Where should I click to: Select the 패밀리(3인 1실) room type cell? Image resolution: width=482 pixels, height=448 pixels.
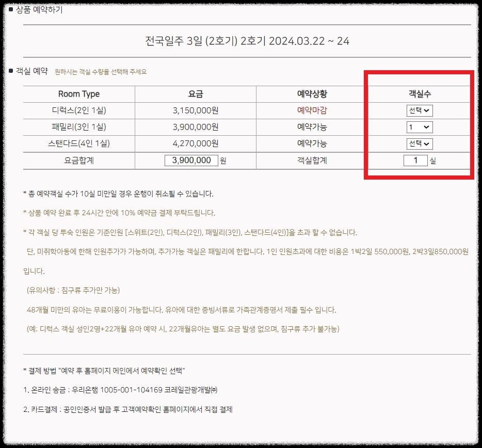(x=79, y=127)
